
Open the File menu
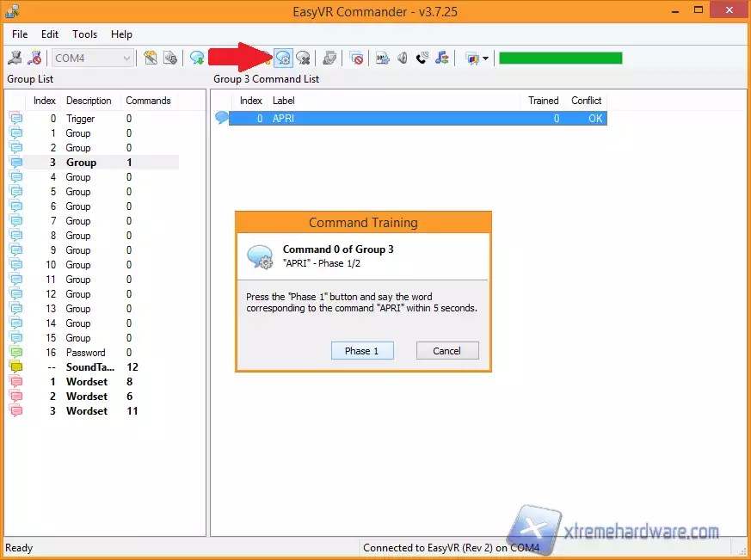pyautogui.click(x=20, y=34)
